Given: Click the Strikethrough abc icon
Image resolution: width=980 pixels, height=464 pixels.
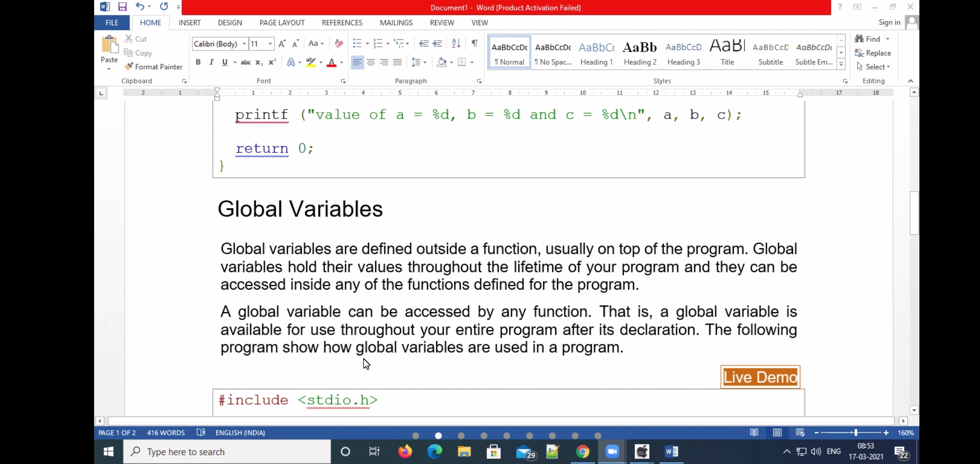Looking at the screenshot, I should [x=245, y=62].
